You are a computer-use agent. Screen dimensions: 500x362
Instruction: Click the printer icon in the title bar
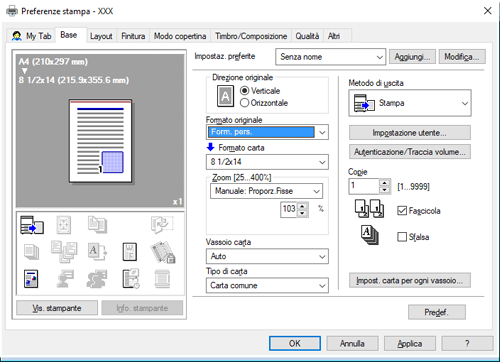coord(12,11)
